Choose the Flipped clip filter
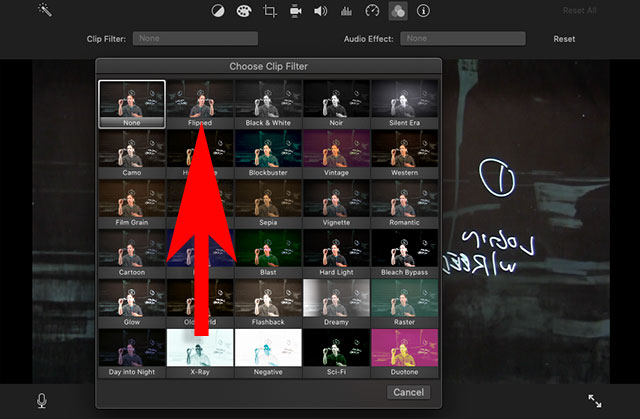 pos(200,103)
